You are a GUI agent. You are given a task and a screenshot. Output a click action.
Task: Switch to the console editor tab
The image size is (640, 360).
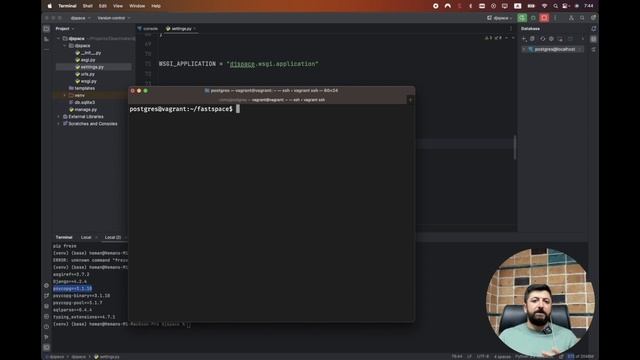point(148,29)
